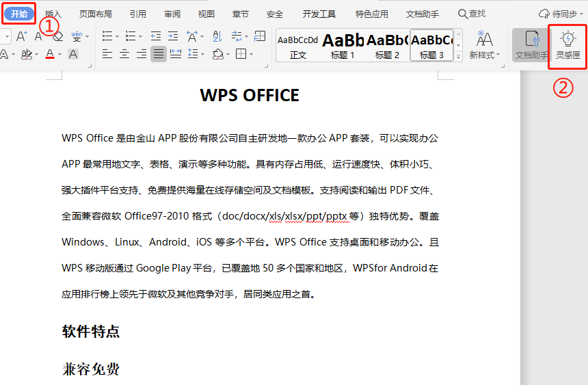Viewport: 588px width, 385px height.
Task: Expand the numbered list dropdown arrow
Action: (141, 37)
